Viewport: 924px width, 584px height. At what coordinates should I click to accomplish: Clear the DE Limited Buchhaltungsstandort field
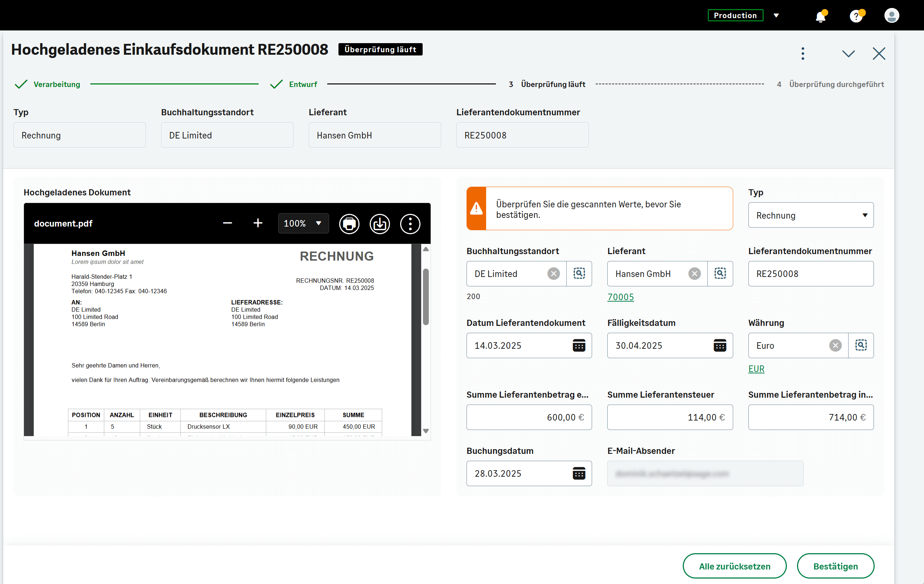click(554, 273)
